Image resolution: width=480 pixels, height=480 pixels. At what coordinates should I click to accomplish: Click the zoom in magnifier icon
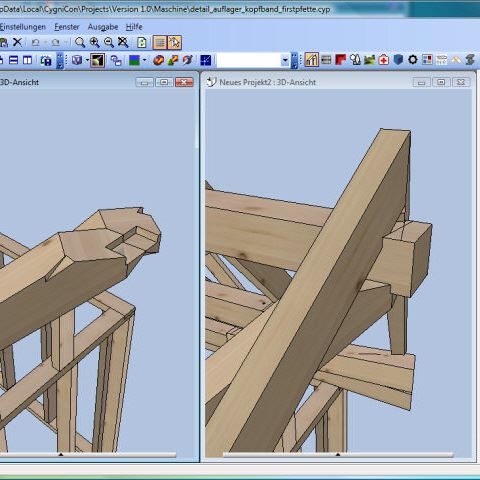[x=95, y=42]
